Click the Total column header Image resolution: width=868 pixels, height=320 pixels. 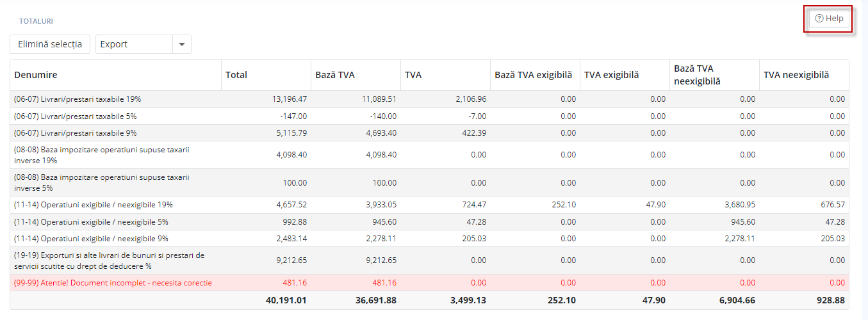[x=236, y=75]
